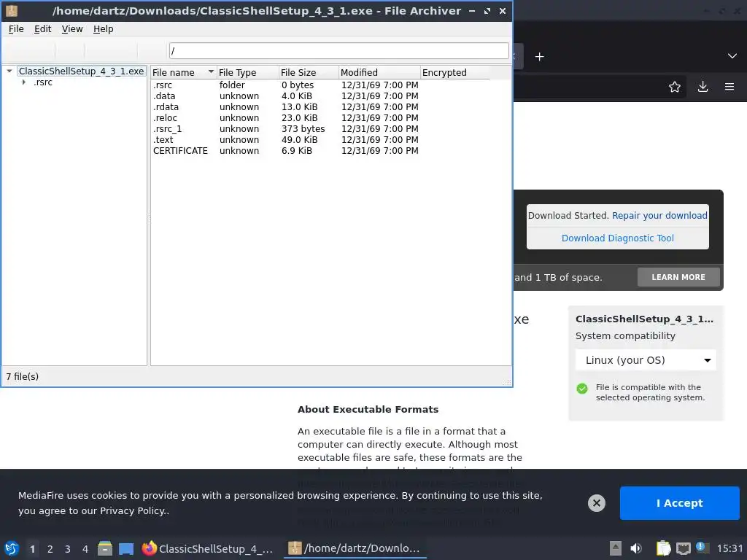
Task: Switch to workspace 1
Action: [32, 549]
